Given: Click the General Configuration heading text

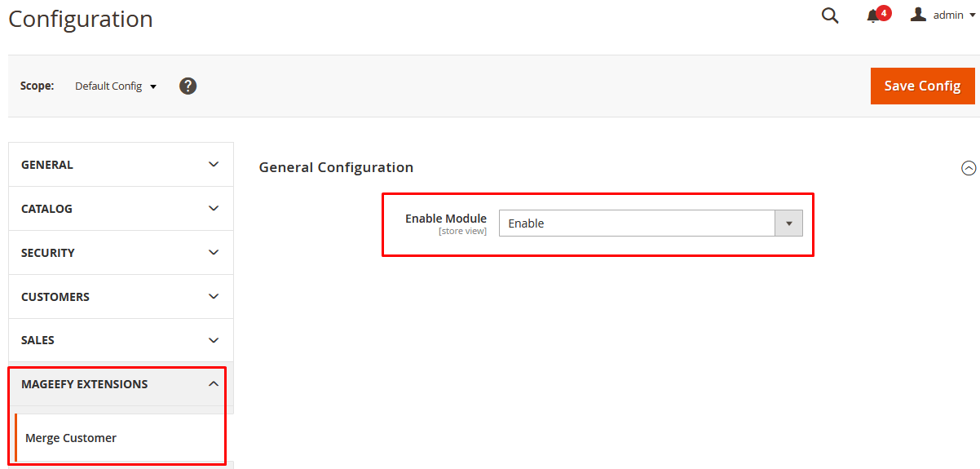Looking at the screenshot, I should pos(336,167).
